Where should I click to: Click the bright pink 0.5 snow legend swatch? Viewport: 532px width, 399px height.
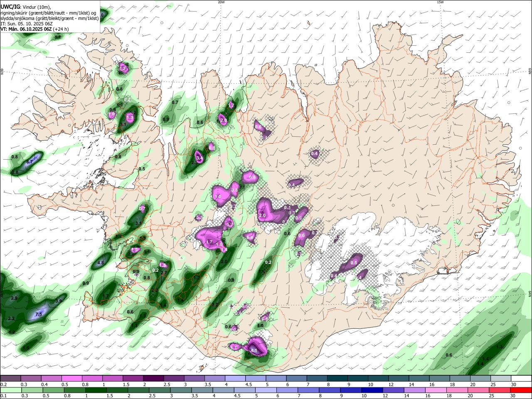(71, 378)
